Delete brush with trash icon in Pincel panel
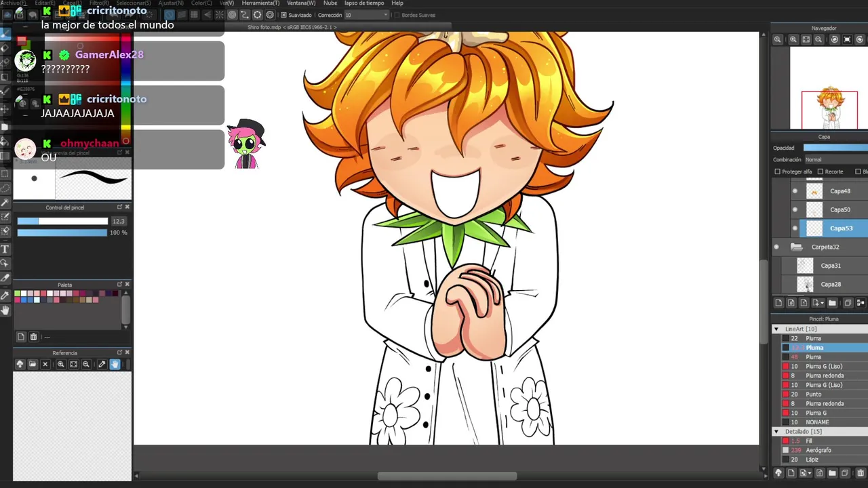Image resolution: width=868 pixels, height=488 pixels. click(x=861, y=473)
